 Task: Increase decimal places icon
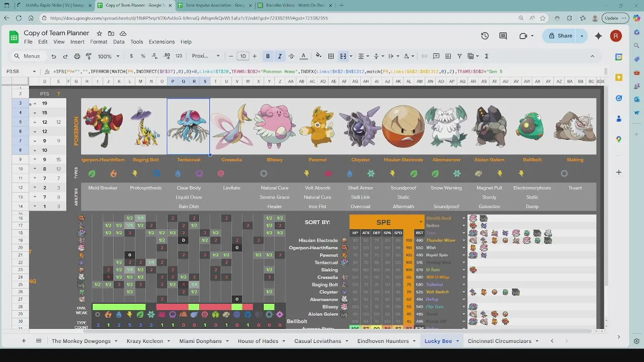pyautogui.click(x=167, y=56)
